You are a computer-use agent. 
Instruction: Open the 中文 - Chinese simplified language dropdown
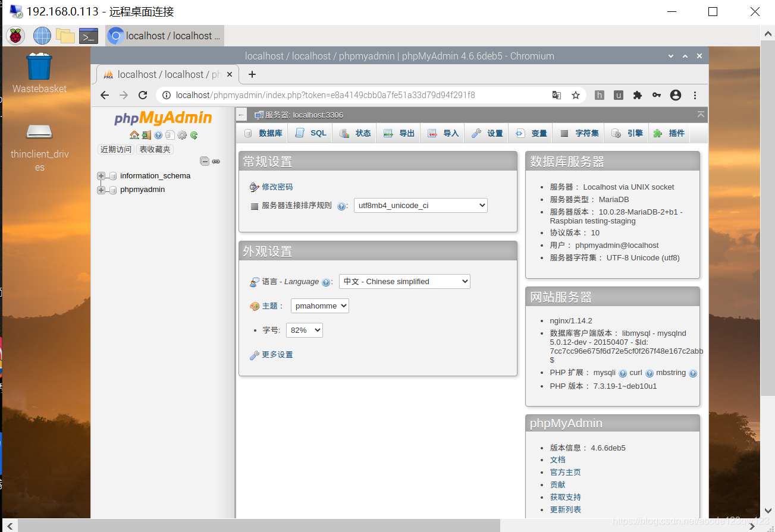tap(404, 282)
